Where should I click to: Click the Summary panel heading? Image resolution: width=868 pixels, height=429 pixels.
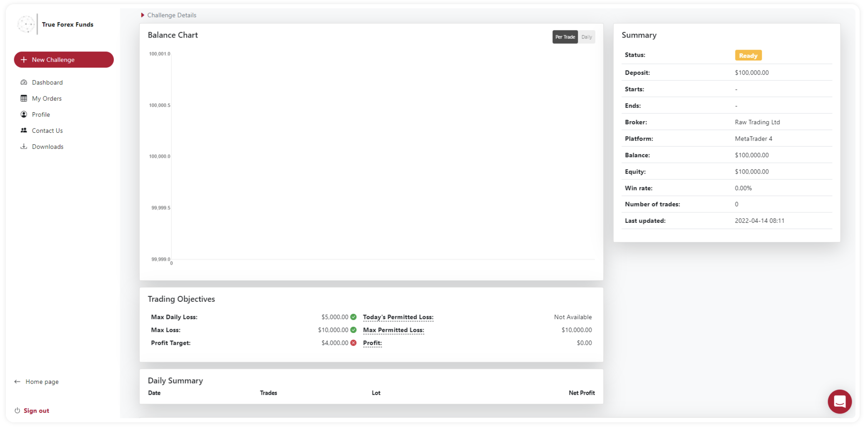pyautogui.click(x=639, y=35)
